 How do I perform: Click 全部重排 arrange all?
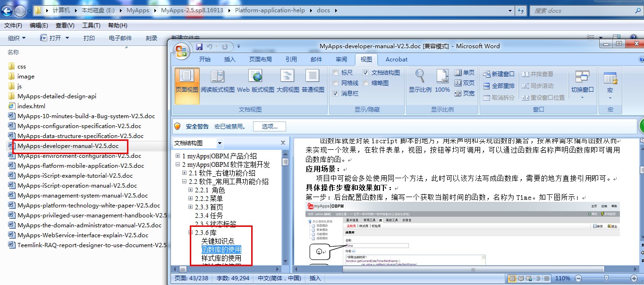(499, 86)
